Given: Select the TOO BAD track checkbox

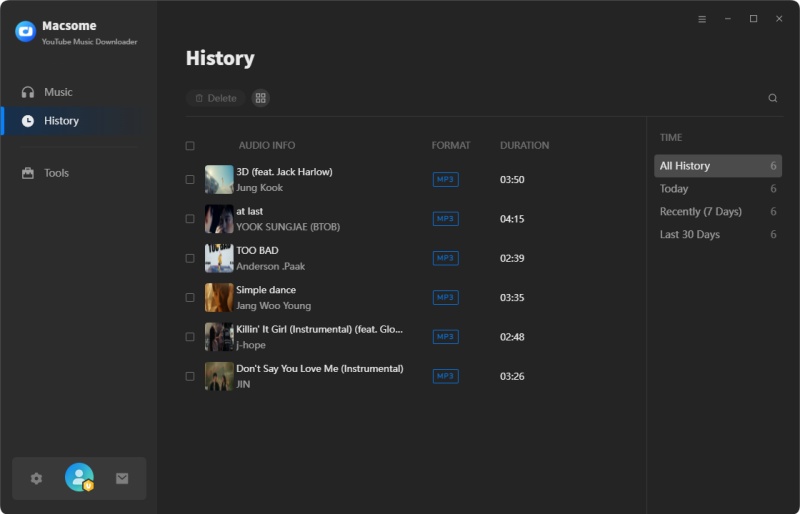Looking at the screenshot, I should coord(190,258).
